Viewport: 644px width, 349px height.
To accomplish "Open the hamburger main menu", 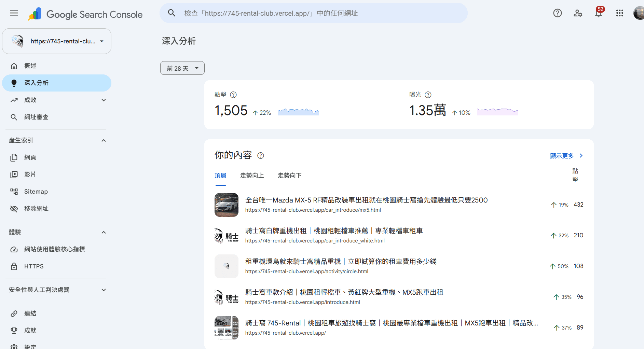I will click(14, 13).
